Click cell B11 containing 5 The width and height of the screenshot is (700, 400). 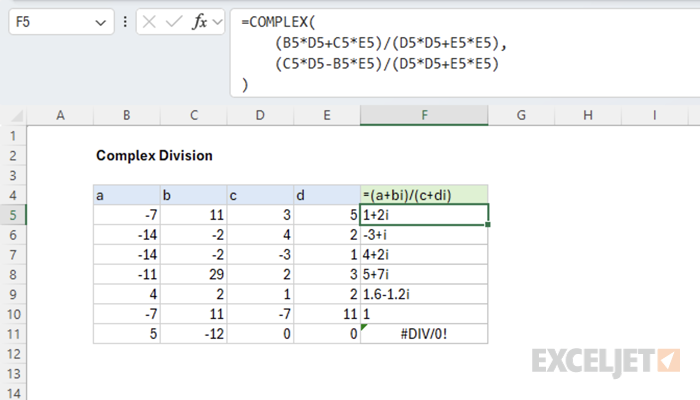point(127,334)
